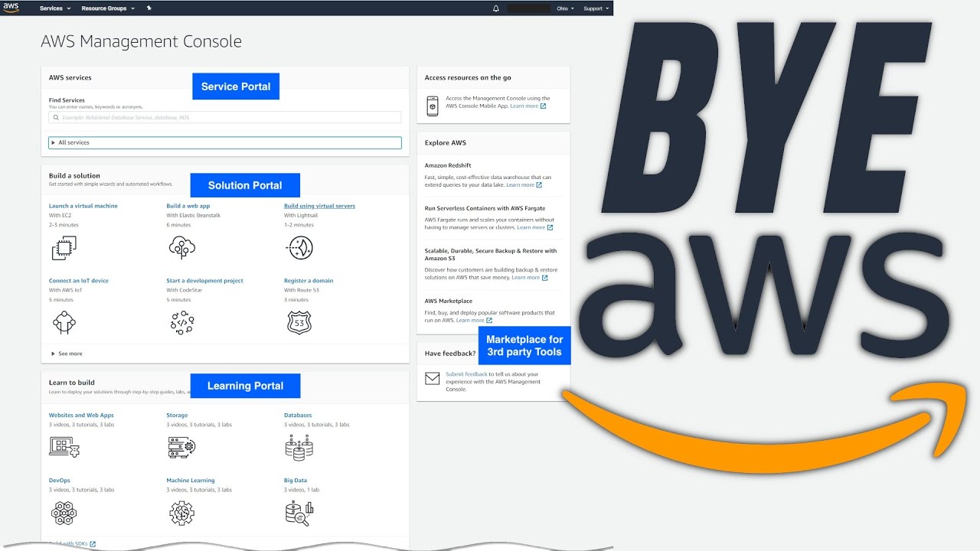Click the EC2 virtual machine chip icon
This screenshot has width=980, height=551.
point(64,248)
